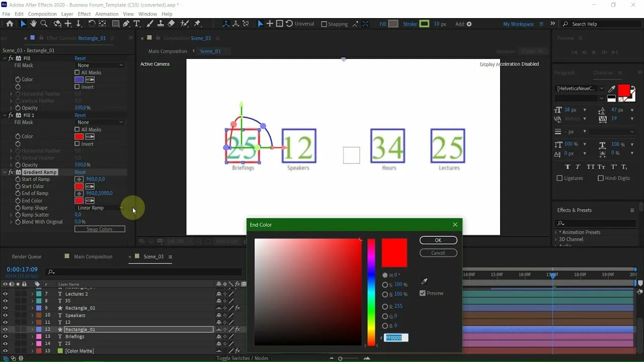
Task: Select the Zoom tool magnifier
Action: (x=44, y=24)
